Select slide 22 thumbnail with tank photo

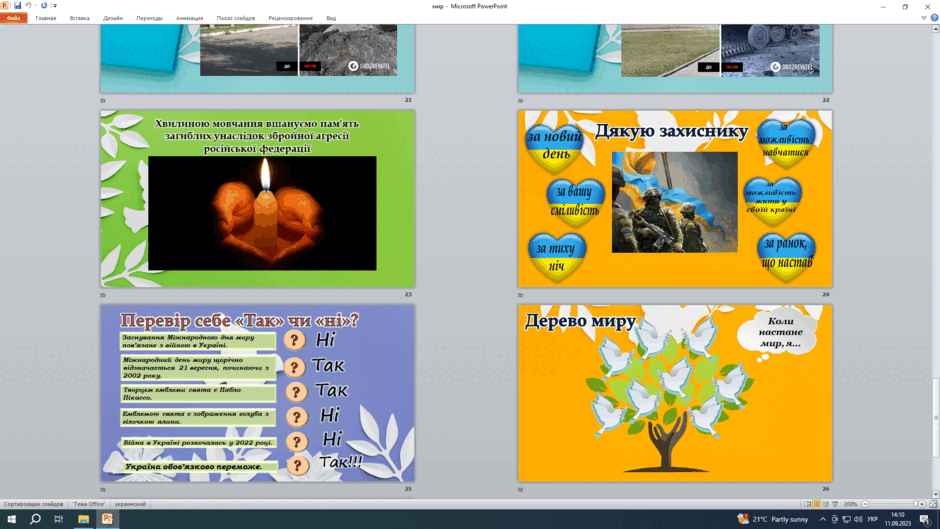click(675, 58)
